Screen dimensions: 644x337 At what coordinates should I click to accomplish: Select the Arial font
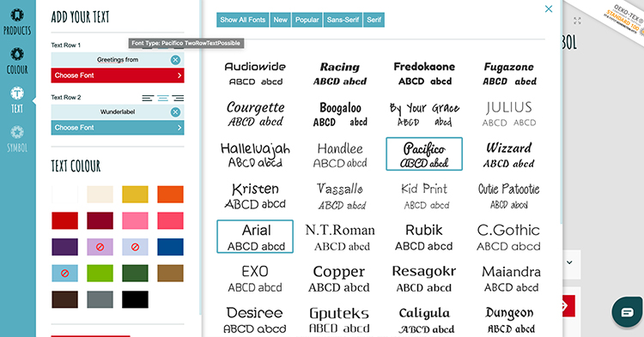(x=255, y=237)
